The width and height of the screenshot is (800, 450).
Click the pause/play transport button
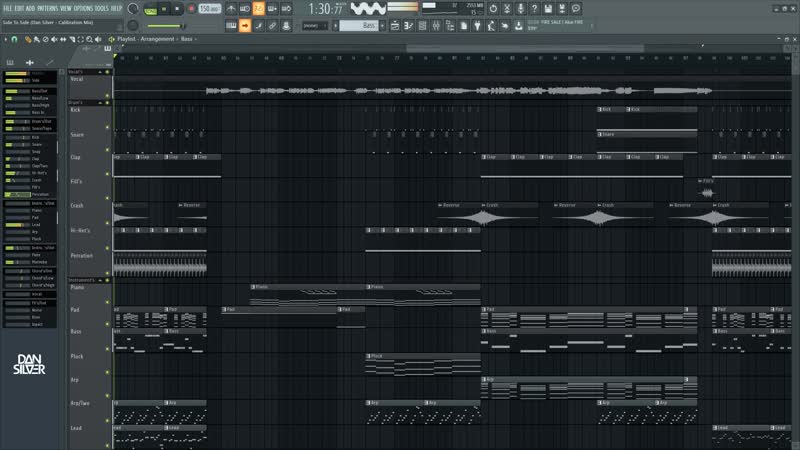[164, 9]
